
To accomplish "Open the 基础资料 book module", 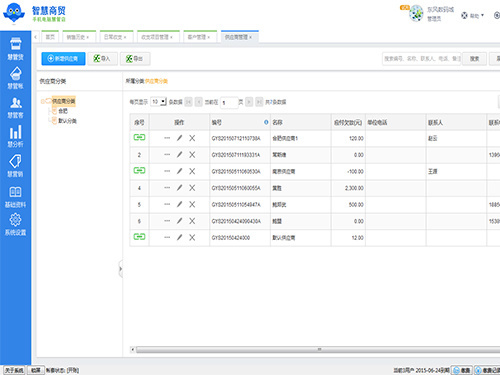I will pyautogui.click(x=15, y=196).
